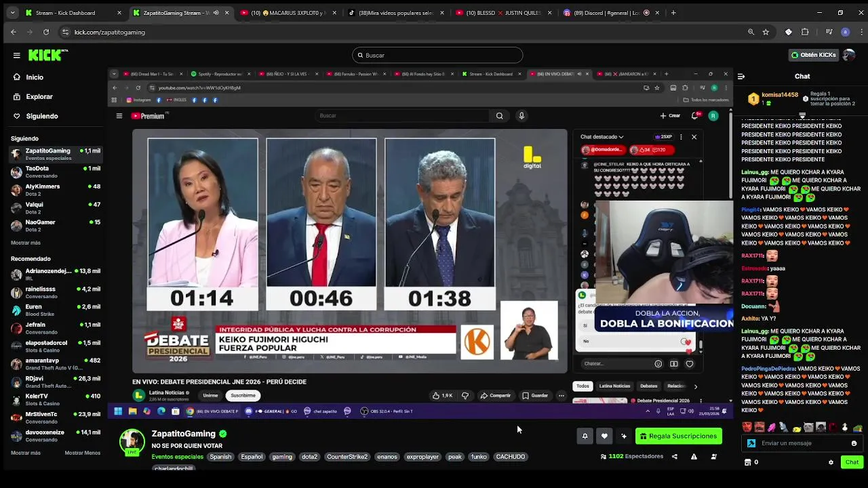868x488 pixels.
Task: Open the Kick hamburger sidebar menu
Action: tap(16, 56)
